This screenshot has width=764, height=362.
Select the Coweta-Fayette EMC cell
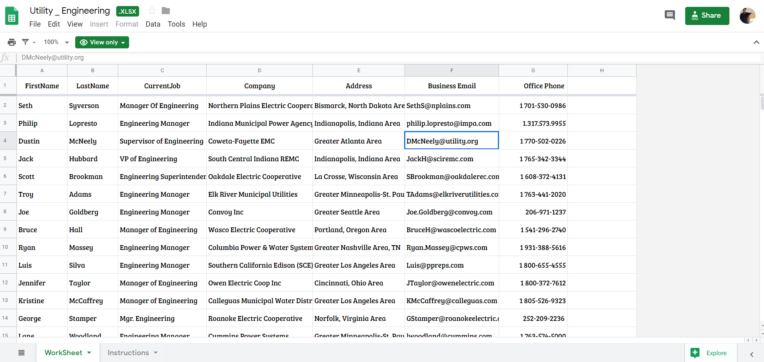pos(259,141)
